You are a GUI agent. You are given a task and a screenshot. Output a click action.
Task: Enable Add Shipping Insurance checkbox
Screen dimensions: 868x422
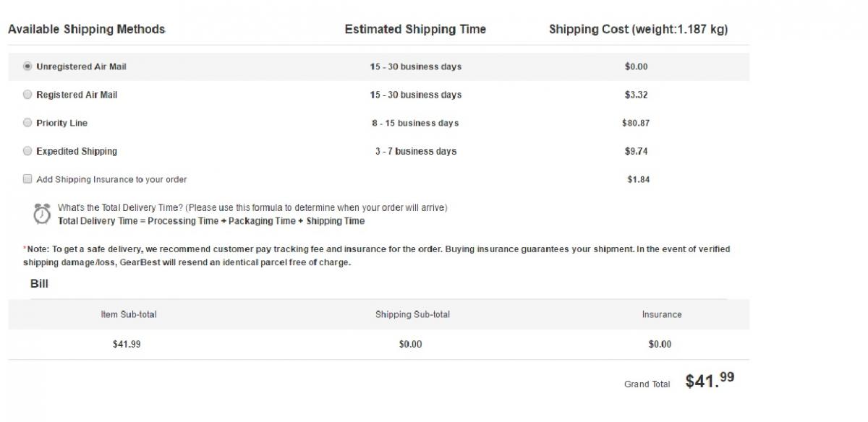(x=27, y=179)
